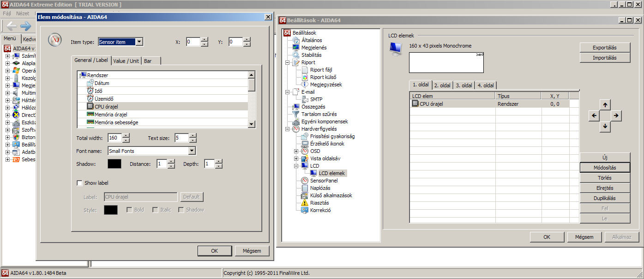
Task: Select the Összegzés icon in settings tree
Action: pos(296,107)
